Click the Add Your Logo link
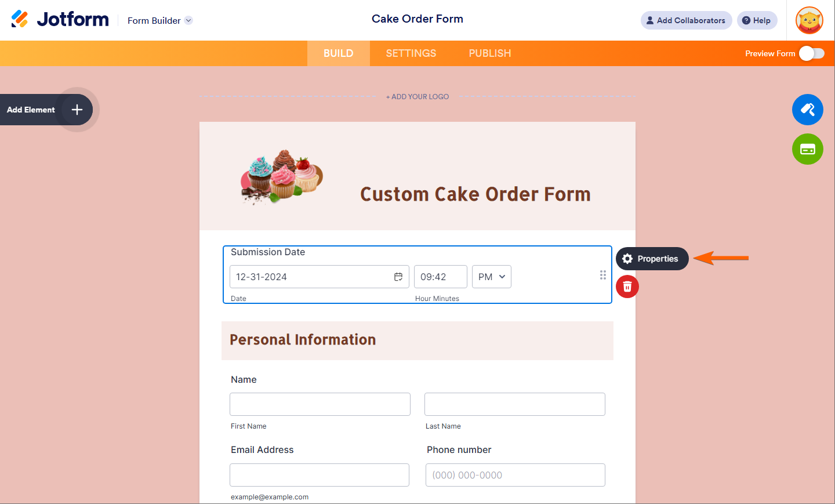 click(x=418, y=97)
